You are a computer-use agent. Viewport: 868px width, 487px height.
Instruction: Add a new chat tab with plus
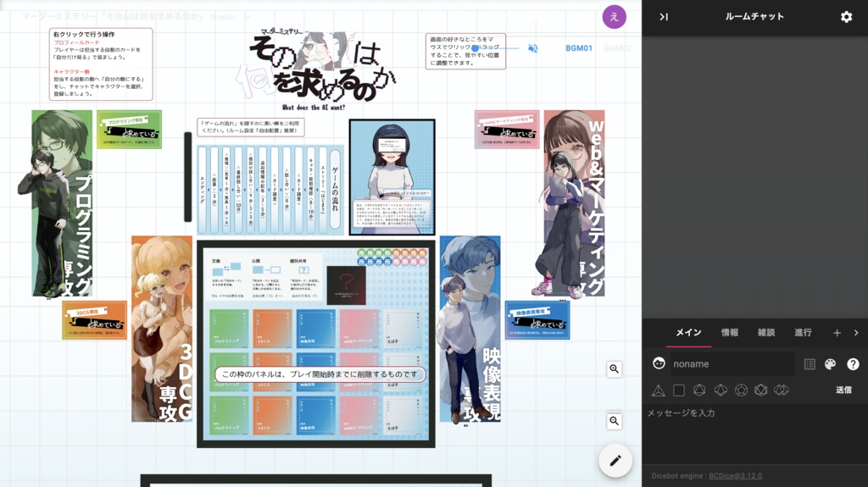pos(837,333)
